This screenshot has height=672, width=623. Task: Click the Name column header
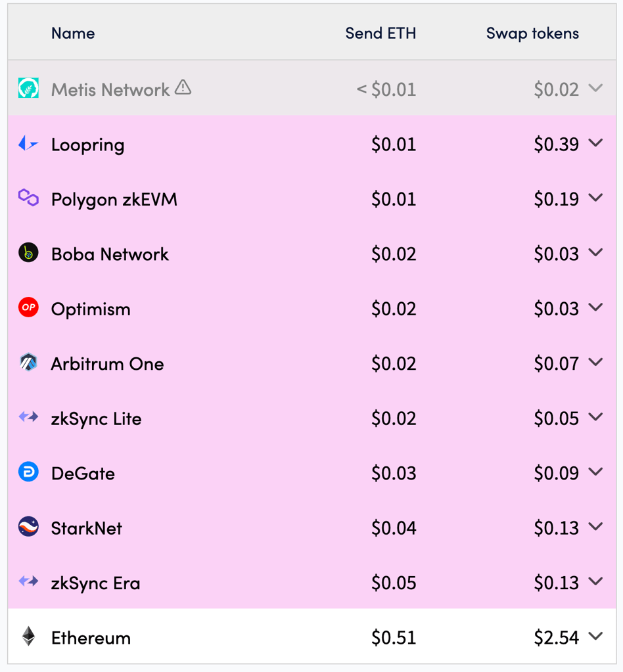coord(73,34)
